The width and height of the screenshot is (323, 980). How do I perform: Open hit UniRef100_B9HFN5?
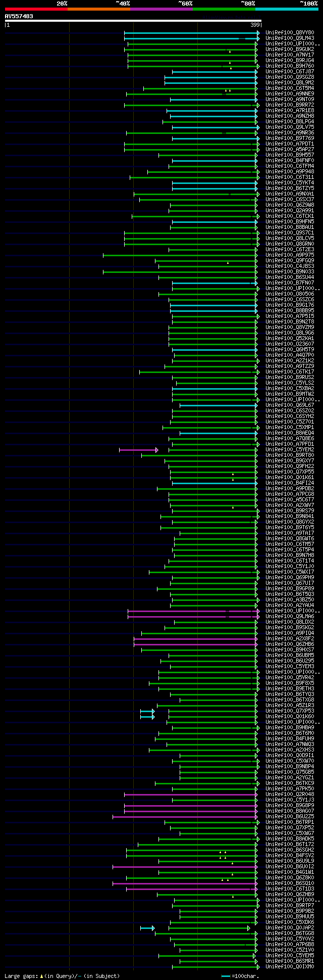[290, 222]
